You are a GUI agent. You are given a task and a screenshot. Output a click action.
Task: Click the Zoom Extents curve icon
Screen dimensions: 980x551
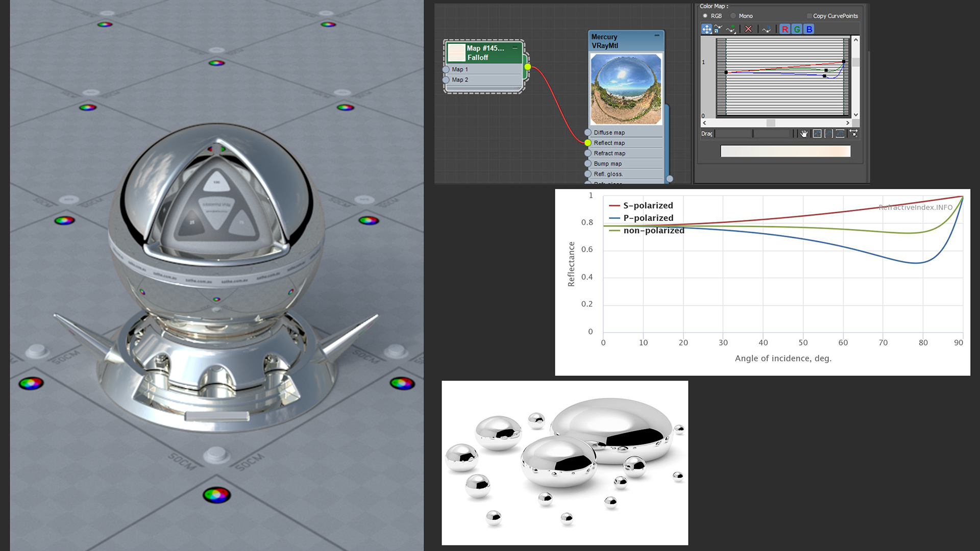[x=817, y=134]
